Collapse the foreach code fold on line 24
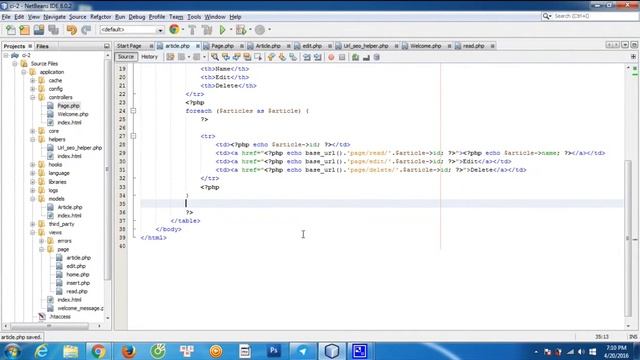 click(x=133, y=111)
